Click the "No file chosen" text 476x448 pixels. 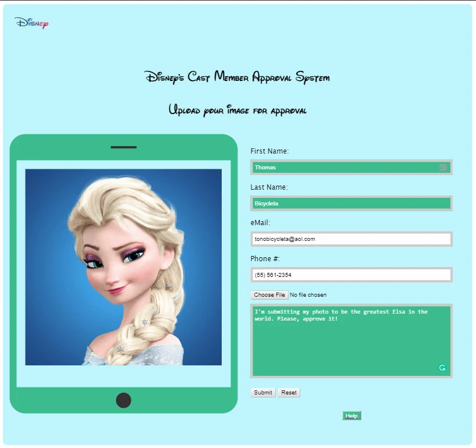308,295
